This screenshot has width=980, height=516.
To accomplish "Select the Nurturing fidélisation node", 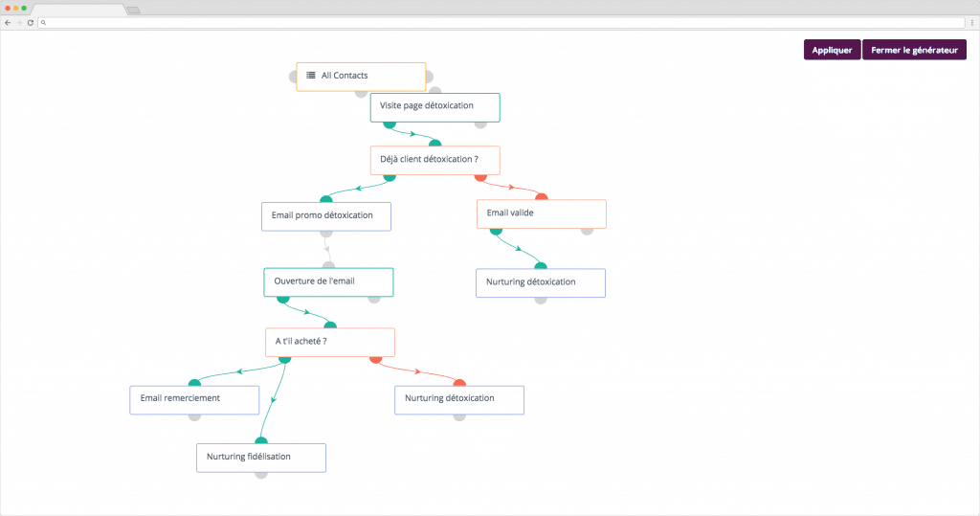I will pos(261,458).
